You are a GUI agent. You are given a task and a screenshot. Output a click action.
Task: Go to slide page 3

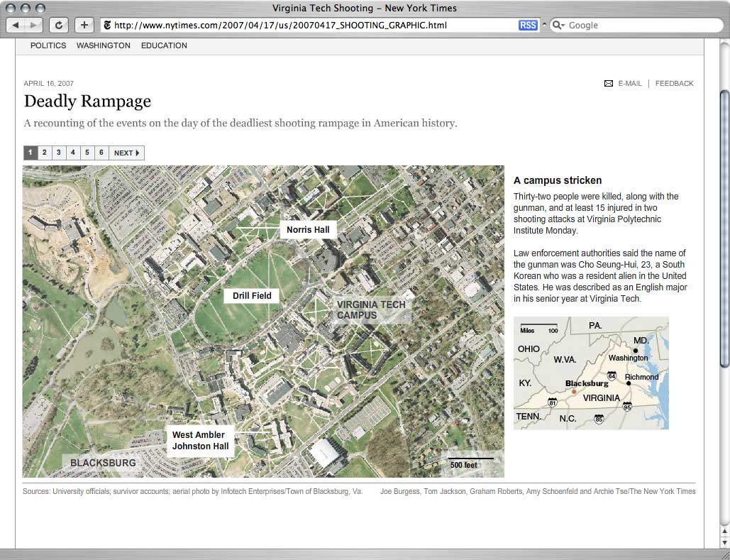(59, 153)
